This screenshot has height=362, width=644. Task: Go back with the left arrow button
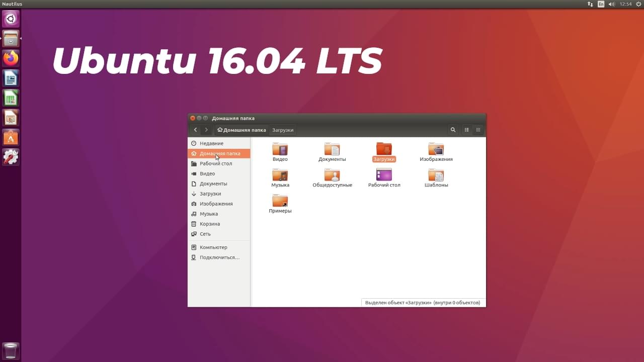click(x=195, y=130)
